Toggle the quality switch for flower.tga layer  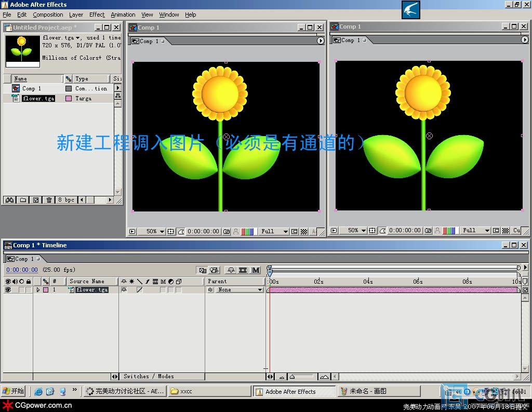click(139, 290)
